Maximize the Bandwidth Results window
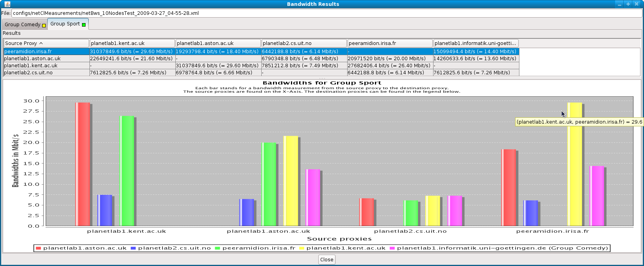Screen dimensions: 644x266 [628, 4]
